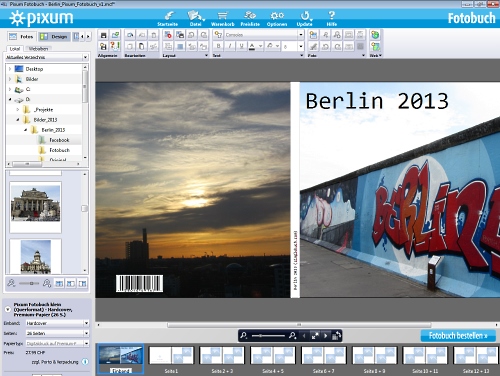Click the save floppy icon in Allgemein
The height and width of the screenshot is (376, 500).
click(103, 35)
